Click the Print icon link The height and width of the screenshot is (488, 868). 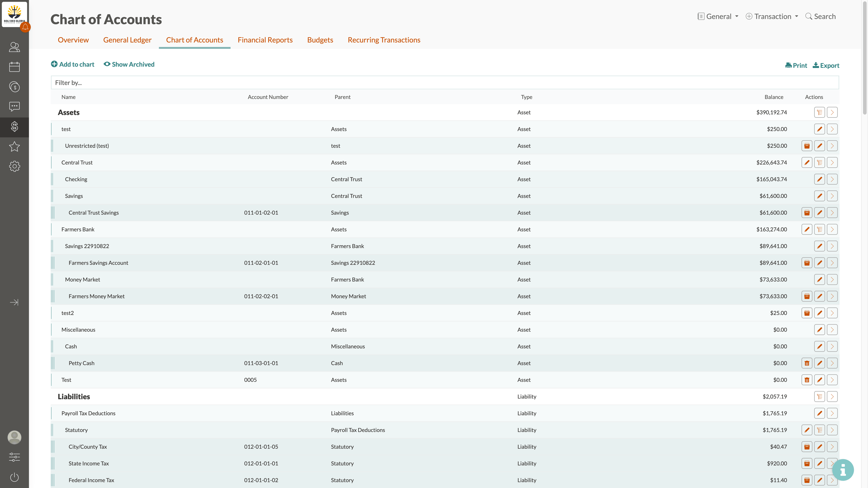(796, 65)
